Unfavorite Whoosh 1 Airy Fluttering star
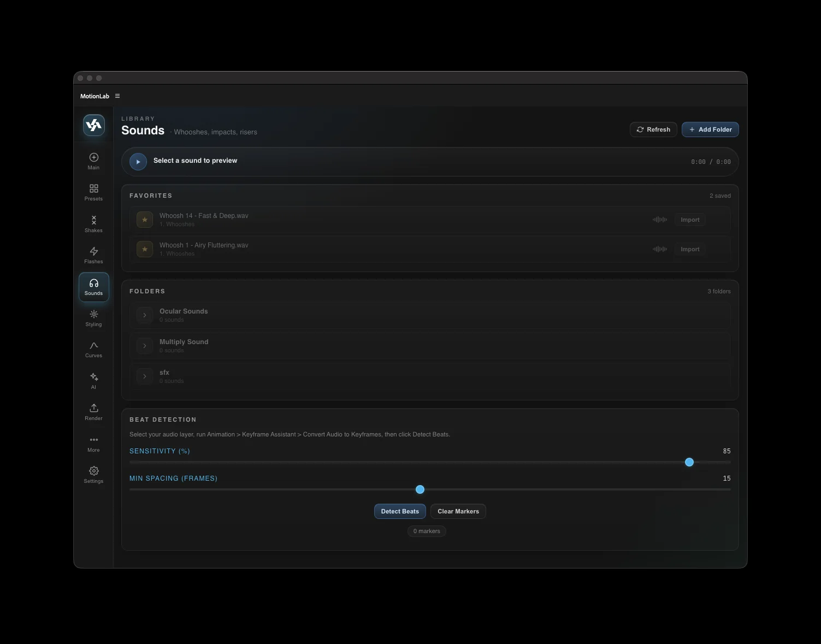This screenshot has height=644, width=821. 145,249
